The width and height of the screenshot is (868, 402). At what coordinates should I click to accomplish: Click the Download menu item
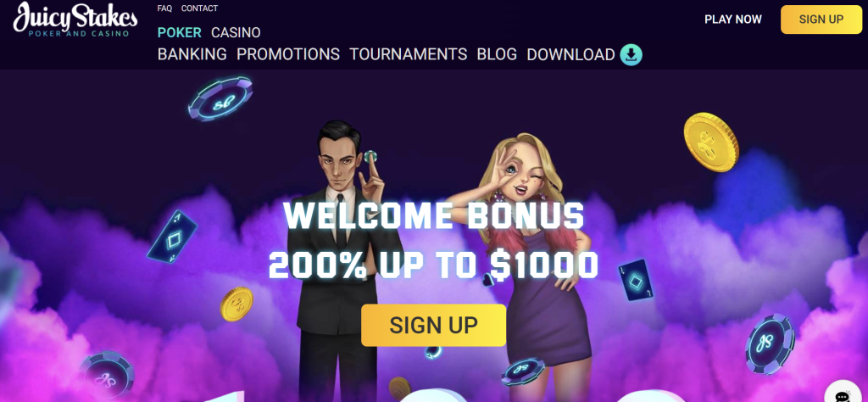pos(570,54)
